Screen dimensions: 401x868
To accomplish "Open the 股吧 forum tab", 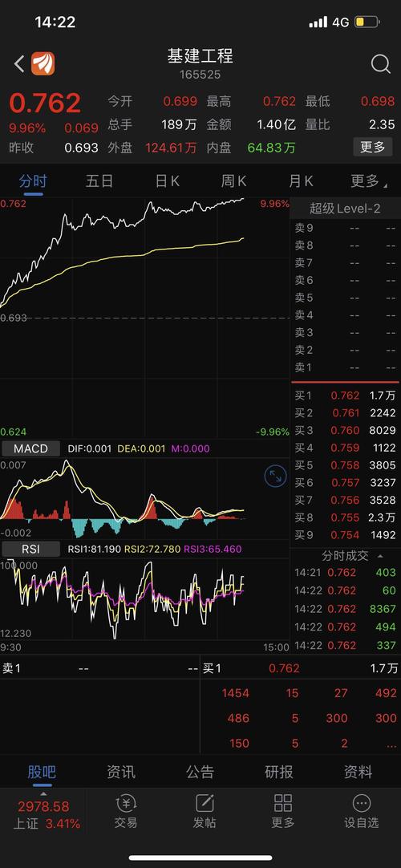I will point(42,772).
